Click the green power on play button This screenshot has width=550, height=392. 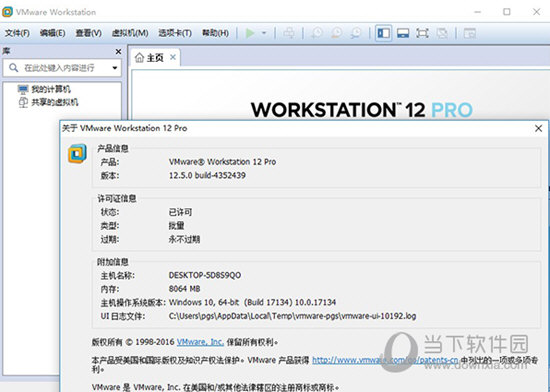(x=250, y=33)
